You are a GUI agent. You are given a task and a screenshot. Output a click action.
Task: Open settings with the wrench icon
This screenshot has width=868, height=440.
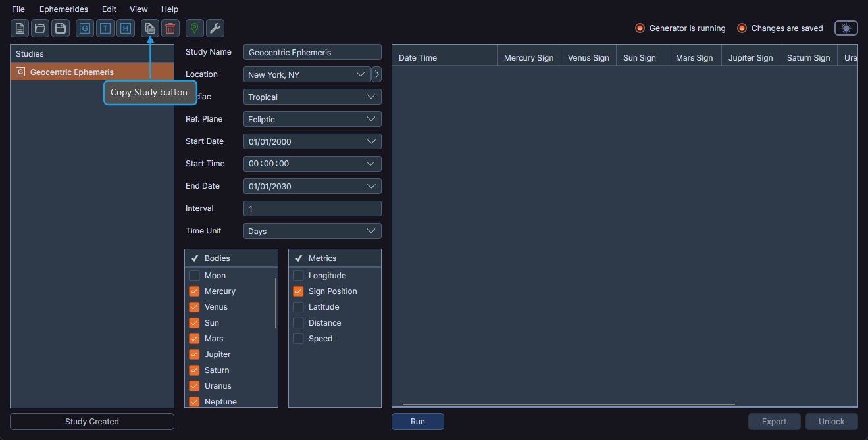click(x=215, y=28)
